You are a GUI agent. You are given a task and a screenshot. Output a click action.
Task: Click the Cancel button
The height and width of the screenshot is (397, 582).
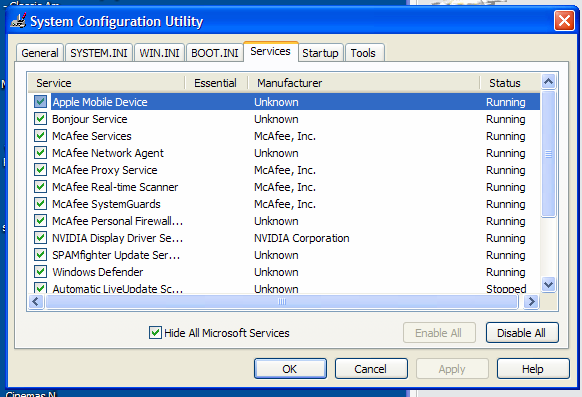coord(371,369)
